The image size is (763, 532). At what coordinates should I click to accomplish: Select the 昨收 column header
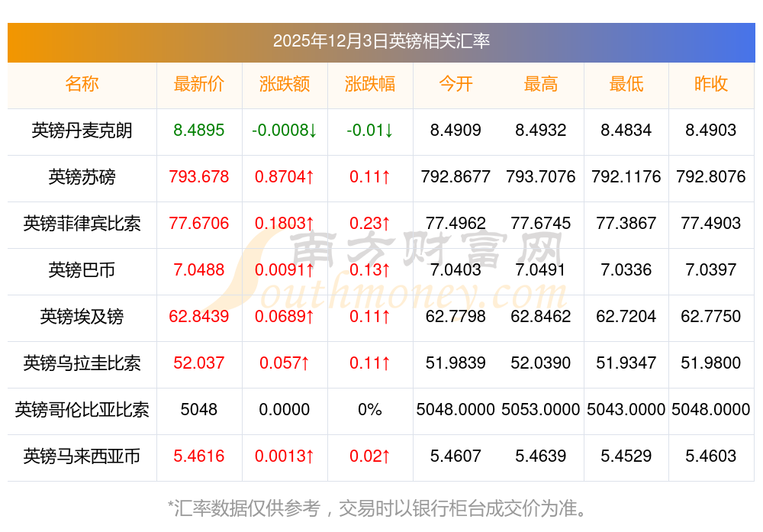(x=710, y=84)
